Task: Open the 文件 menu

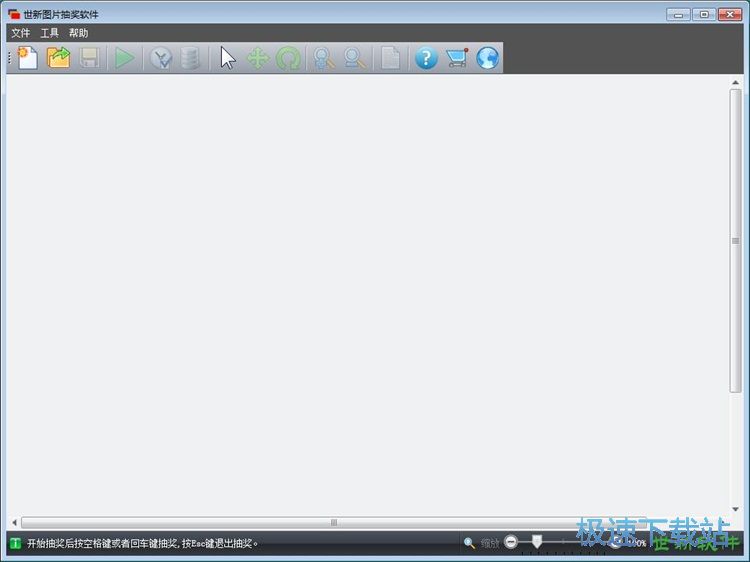Action: [21, 33]
